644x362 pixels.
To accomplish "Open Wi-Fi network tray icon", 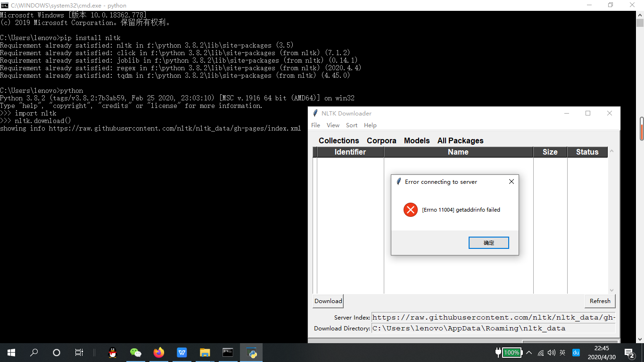I will click(541, 353).
